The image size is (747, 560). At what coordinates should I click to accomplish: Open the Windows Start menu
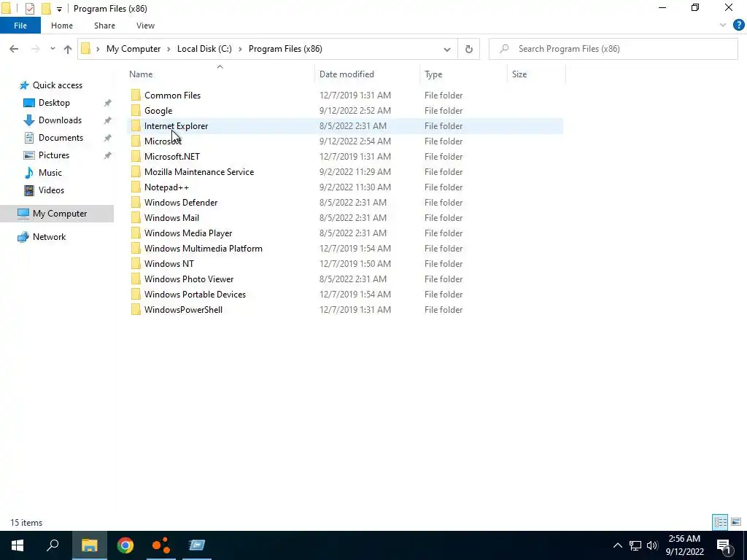(18, 545)
